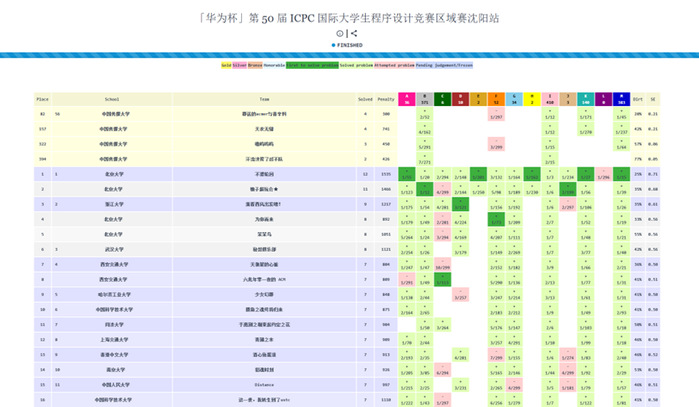
Task: Click the SE column header
Action: [x=654, y=100]
